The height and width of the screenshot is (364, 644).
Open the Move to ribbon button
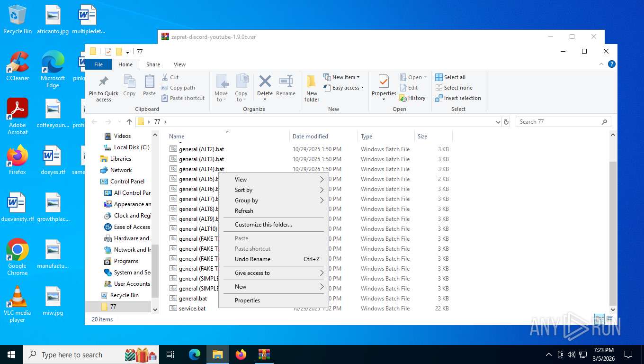(221, 88)
